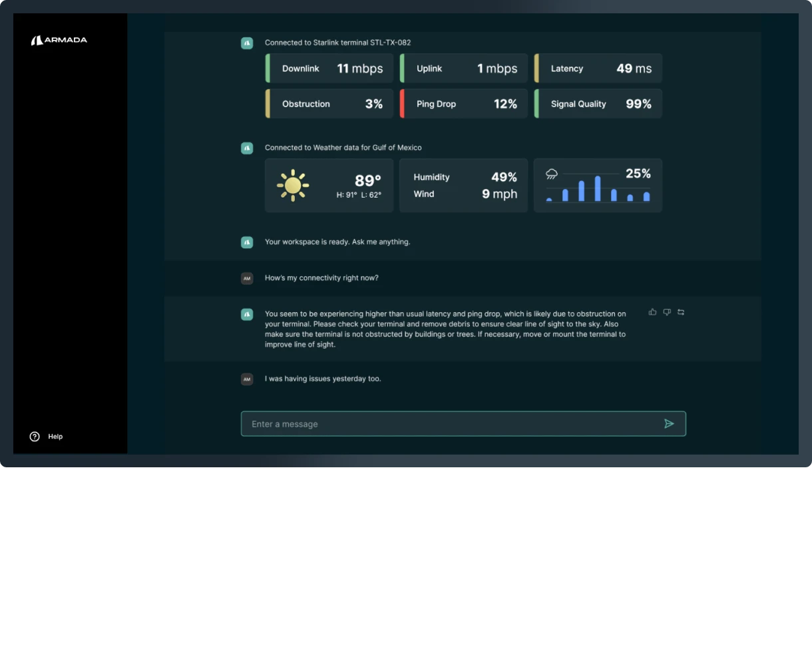Screen dimensions: 812x655
Task: Click the 89° temperature reading
Action: pos(368,180)
